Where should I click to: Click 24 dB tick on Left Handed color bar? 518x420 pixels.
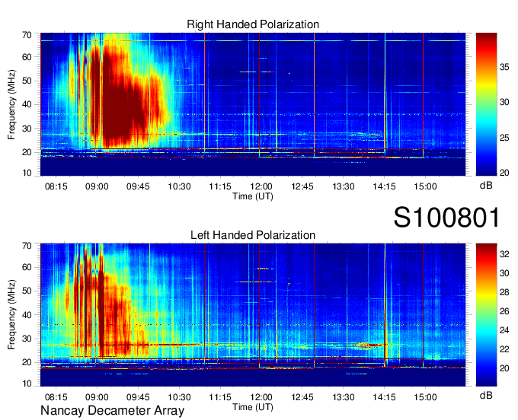pos(504,330)
